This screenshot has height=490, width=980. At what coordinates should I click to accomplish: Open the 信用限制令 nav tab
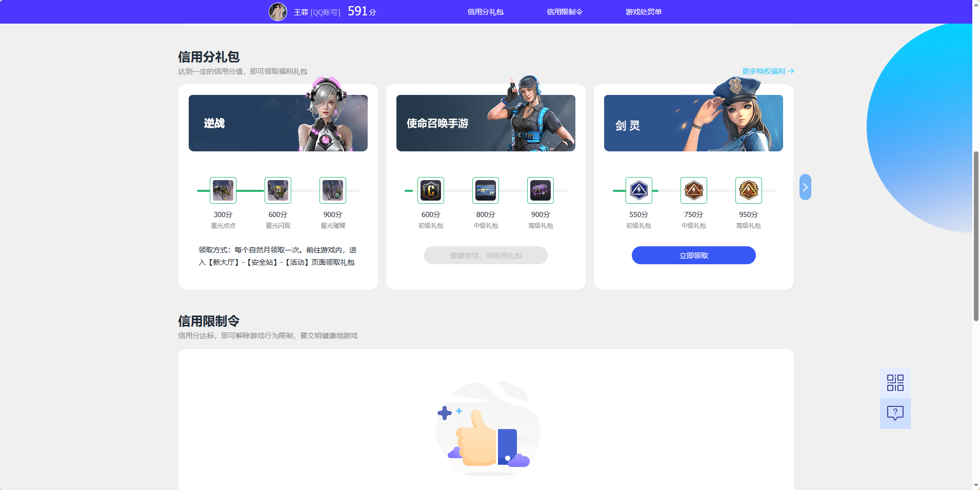click(x=564, y=12)
